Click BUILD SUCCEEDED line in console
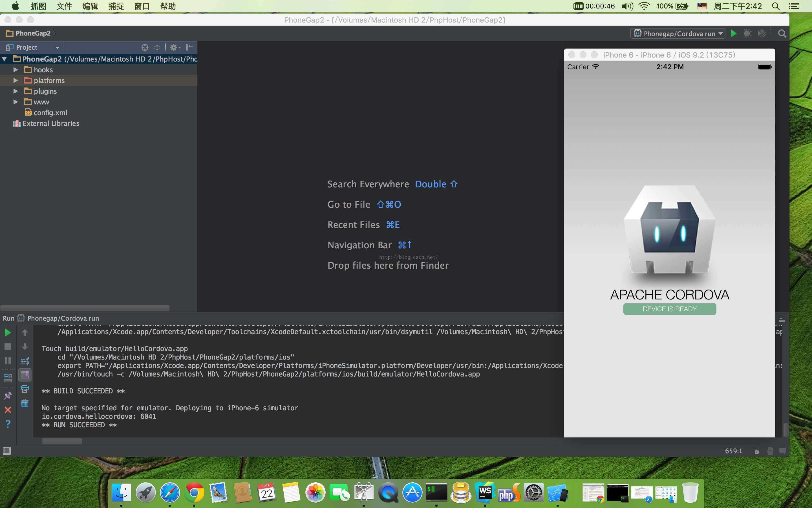Image resolution: width=812 pixels, height=508 pixels. 83,391
